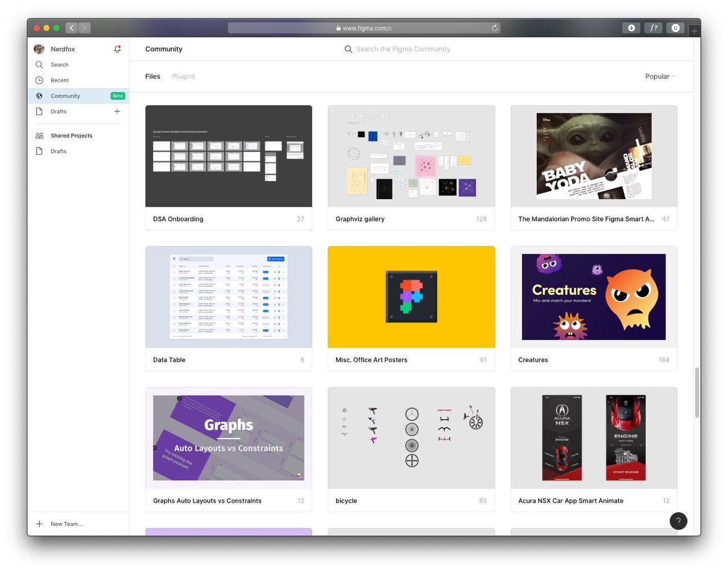
Task: Click the Recent clock icon
Action: click(39, 80)
